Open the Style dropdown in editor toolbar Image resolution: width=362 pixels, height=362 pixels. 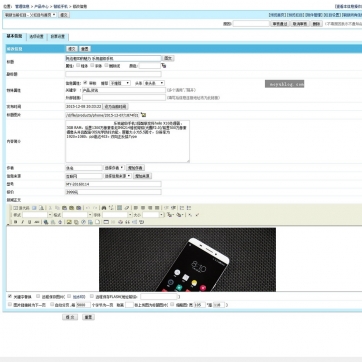[37, 215]
